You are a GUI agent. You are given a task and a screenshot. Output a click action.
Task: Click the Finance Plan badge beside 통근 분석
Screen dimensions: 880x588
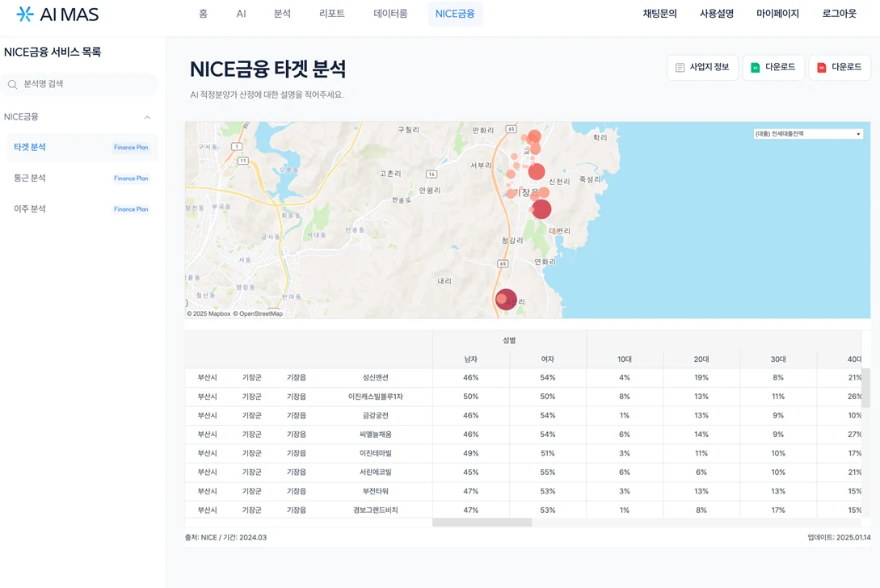[131, 178]
